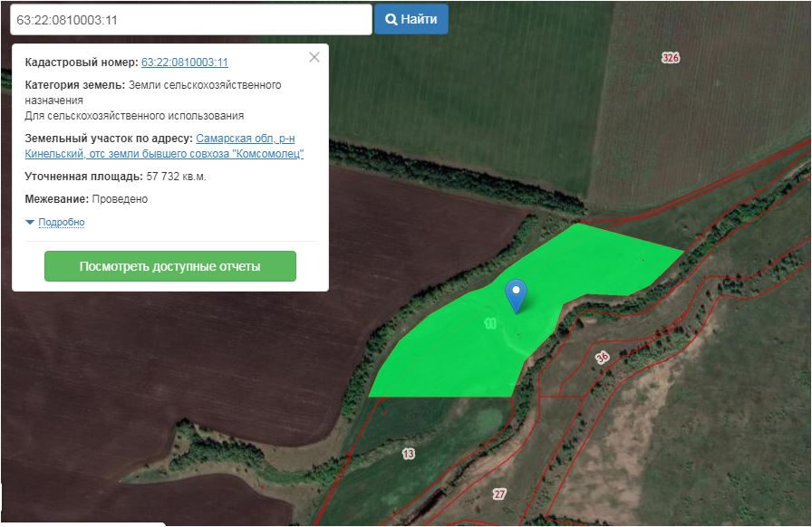This screenshot has width=812, height=527.
Task: Click map parcel label 27
Action: click(498, 493)
